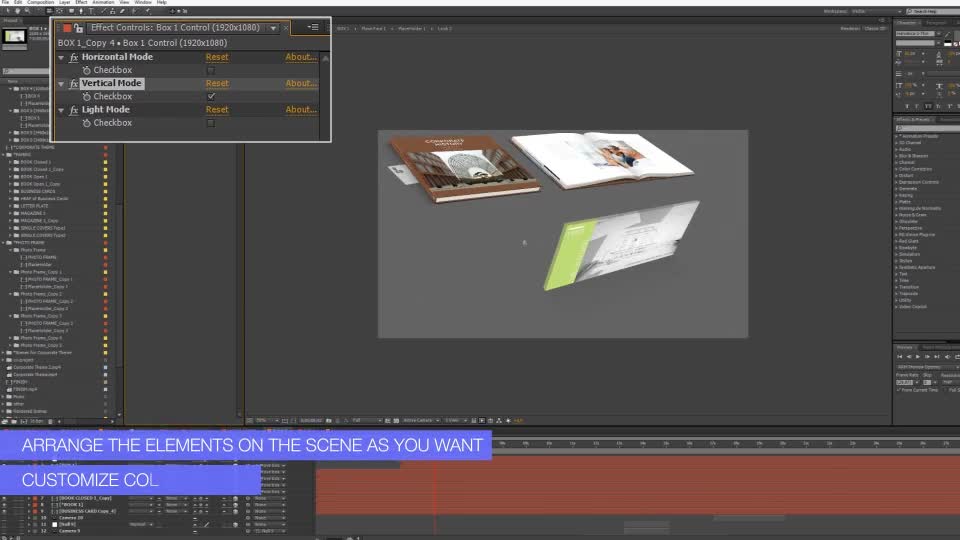Screen dimensions: 960x540
Task: Switch to the Paragraph panel tab
Action: coord(936,23)
